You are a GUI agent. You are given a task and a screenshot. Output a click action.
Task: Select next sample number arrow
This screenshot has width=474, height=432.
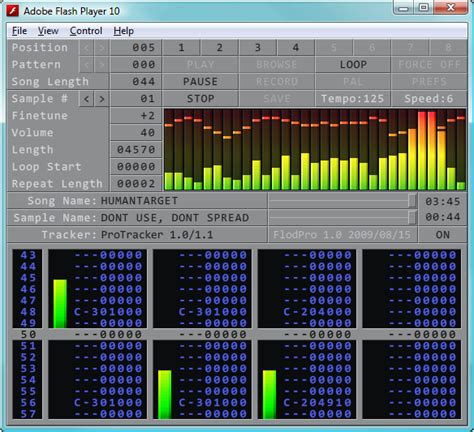[101, 99]
